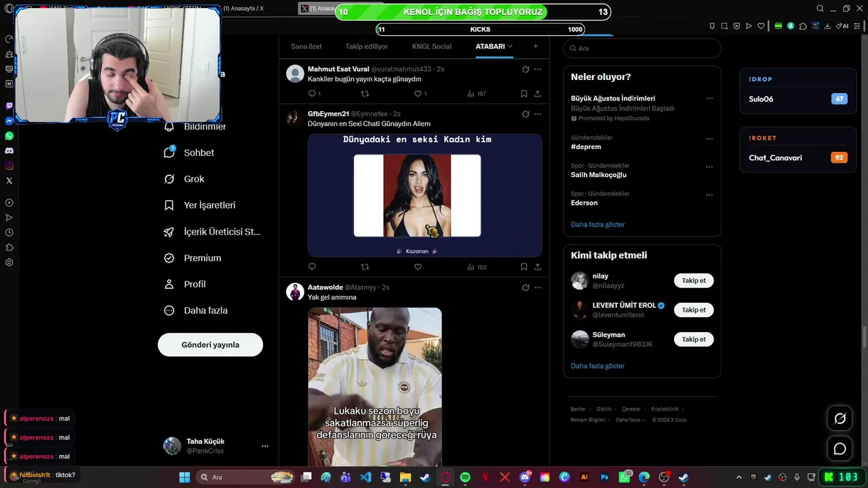This screenshot has height=488, width=868.
Task: Bookmark Mahmut Esat Vural's post
Action: click(x=524, y=94)
